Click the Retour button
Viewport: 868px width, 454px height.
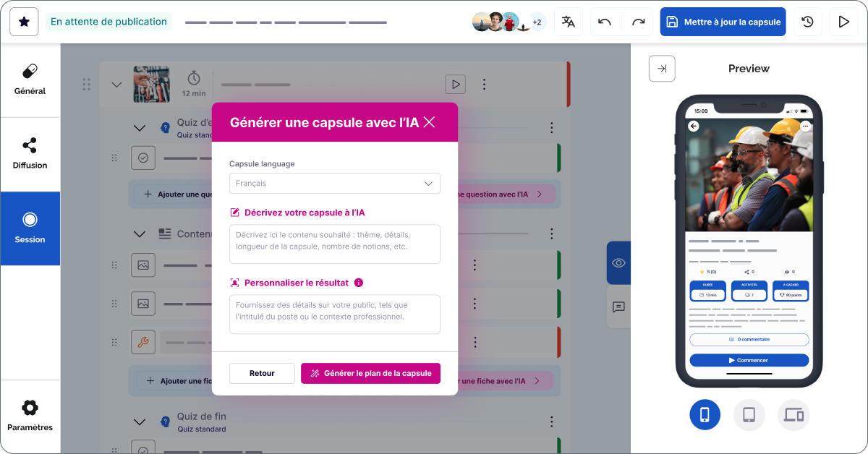tap(262, 373)
